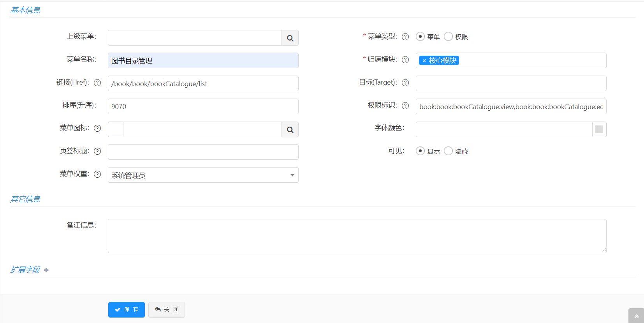Click the 保存 button
This screenshot has width=644, height=323.
coord(127,310)
